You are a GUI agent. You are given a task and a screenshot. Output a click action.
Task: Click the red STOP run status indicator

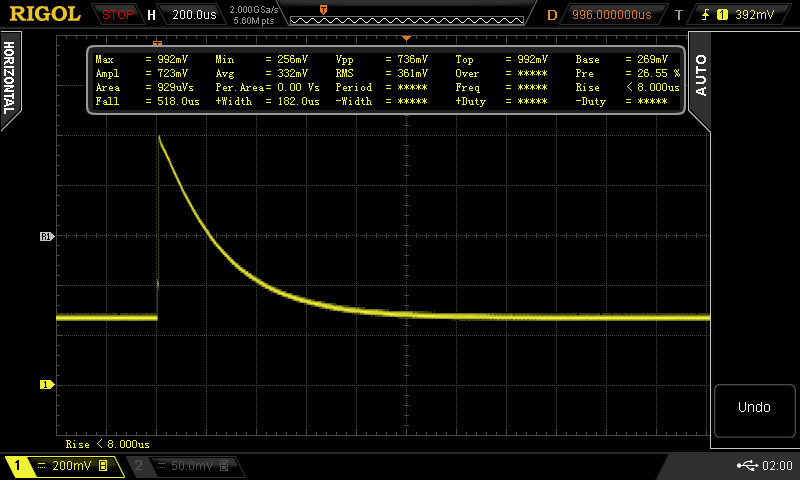coord(118,15)
